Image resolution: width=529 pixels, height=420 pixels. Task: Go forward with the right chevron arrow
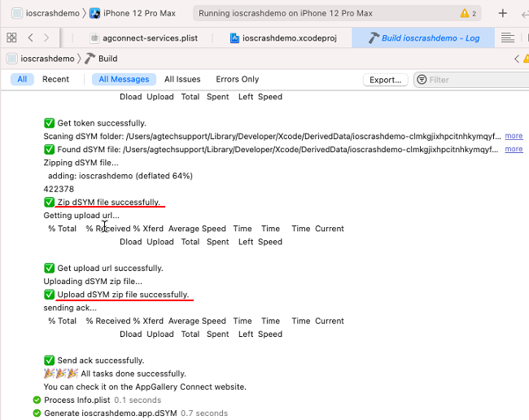point(46,37)
